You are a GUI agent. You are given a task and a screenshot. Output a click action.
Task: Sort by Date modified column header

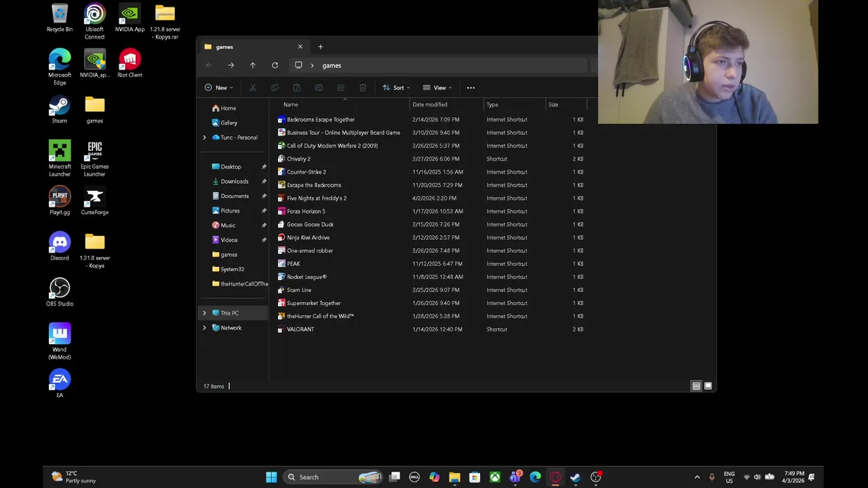point(446,104)
